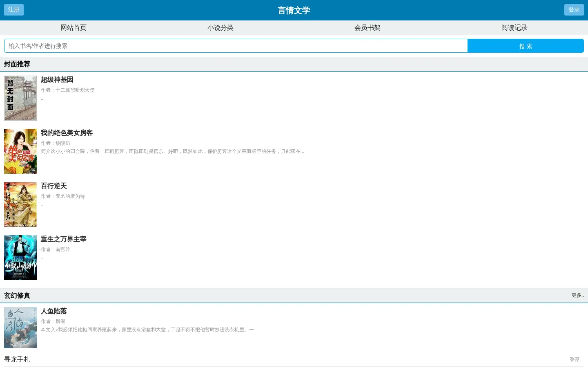Open 更多 link in 玄幻修真 section
Viewport: 588px width, 368px height.
pos(578,295)
